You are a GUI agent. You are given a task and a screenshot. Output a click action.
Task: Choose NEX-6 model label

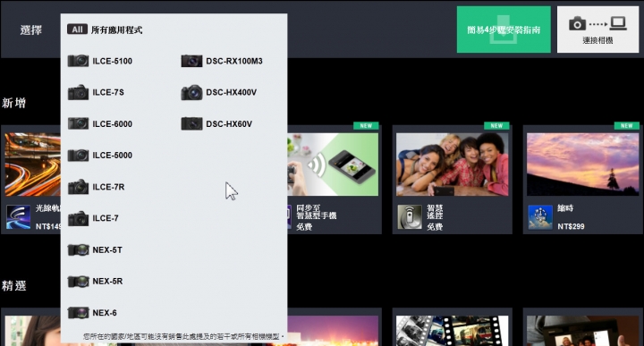pos(105,313)
